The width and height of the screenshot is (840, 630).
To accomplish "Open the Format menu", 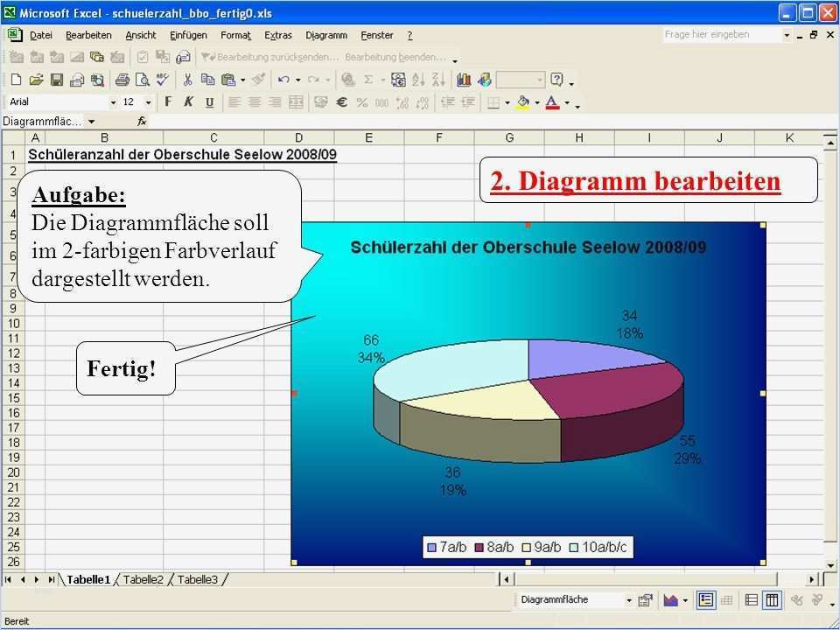I will pyautogui.click(x=235, y=35).
